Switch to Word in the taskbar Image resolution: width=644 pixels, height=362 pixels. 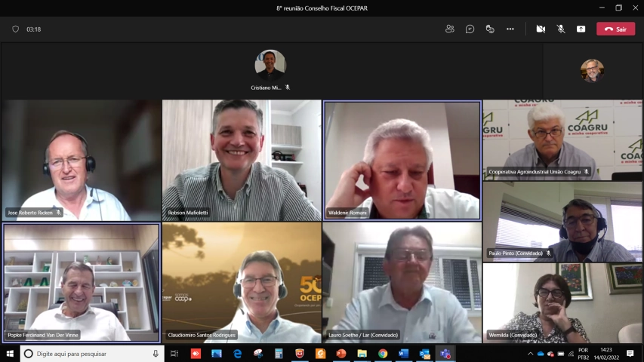tap(403, 354)
